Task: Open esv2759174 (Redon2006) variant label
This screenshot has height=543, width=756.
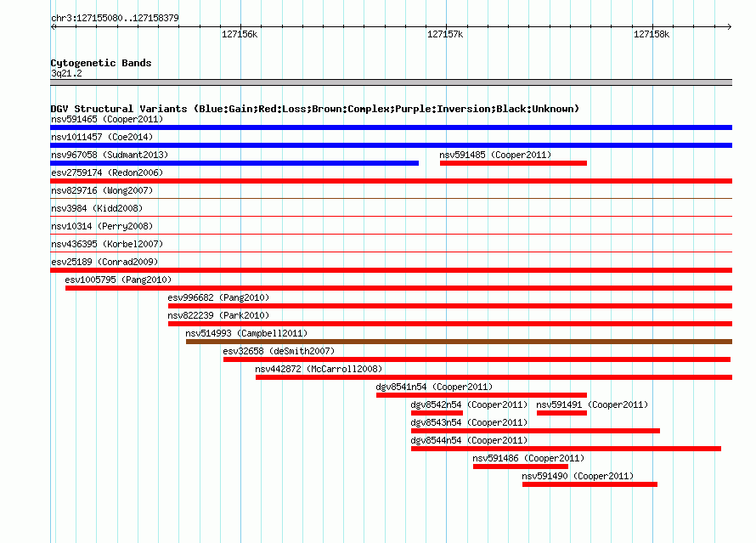Action: click(107, 173)
